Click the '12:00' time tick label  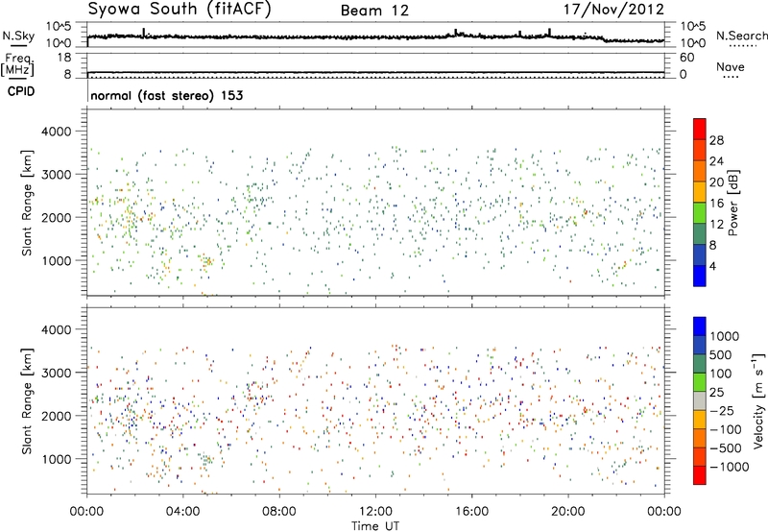(375, 512)
